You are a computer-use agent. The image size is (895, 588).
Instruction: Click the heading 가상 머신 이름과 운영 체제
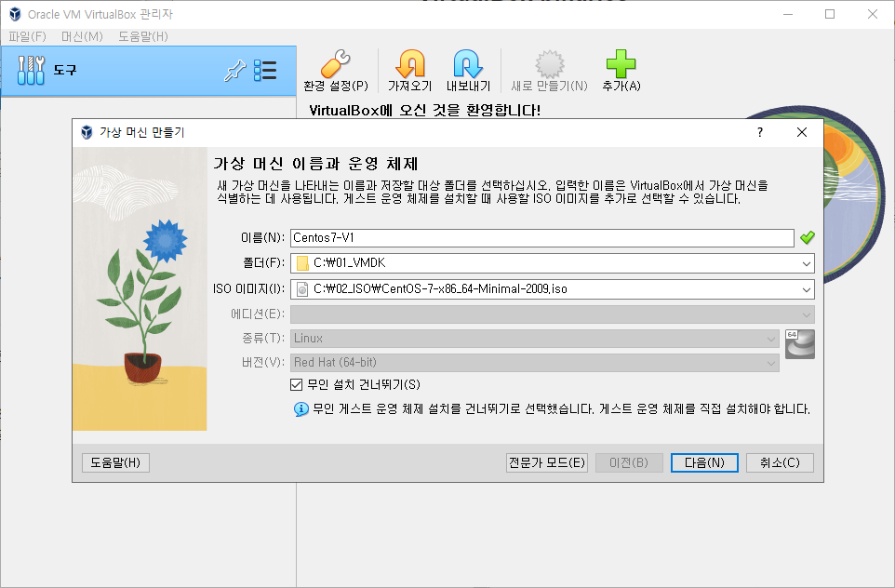pos(315,164)
